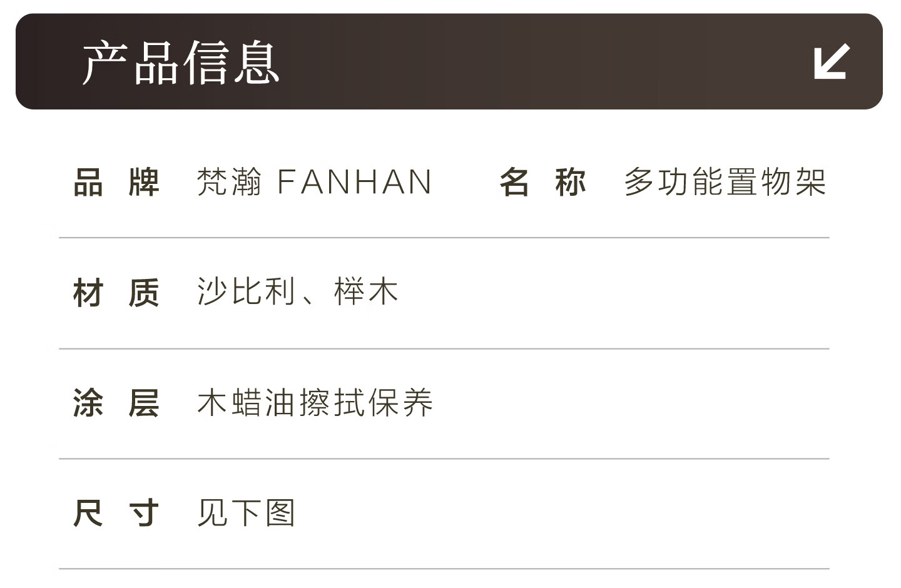Select the 材质 label

[x=116, y=293]
